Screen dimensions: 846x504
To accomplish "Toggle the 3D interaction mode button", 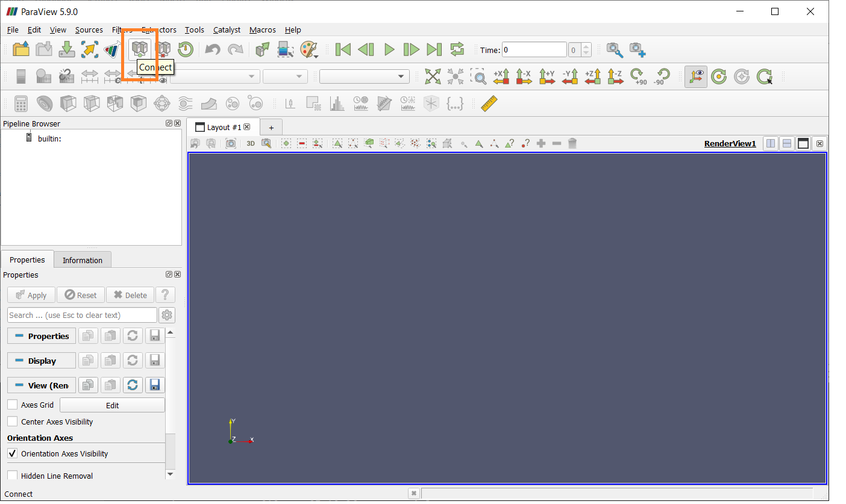I will [x=251, y=143].
